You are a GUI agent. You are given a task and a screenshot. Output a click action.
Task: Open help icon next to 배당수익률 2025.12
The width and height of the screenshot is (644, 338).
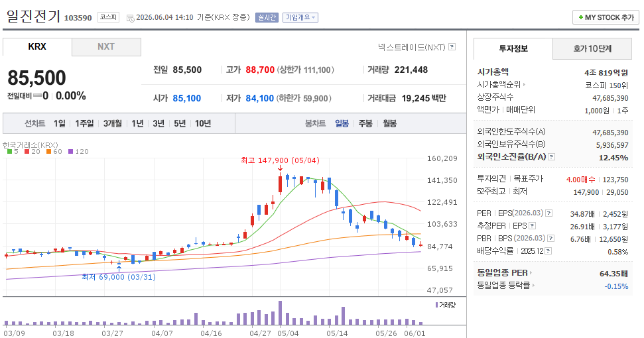(548, 251)
